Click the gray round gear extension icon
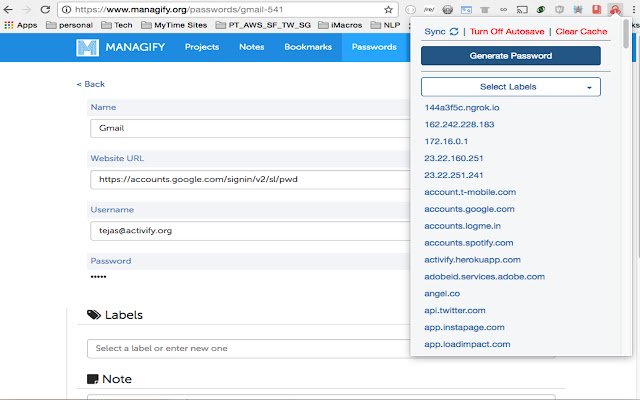 447,9
